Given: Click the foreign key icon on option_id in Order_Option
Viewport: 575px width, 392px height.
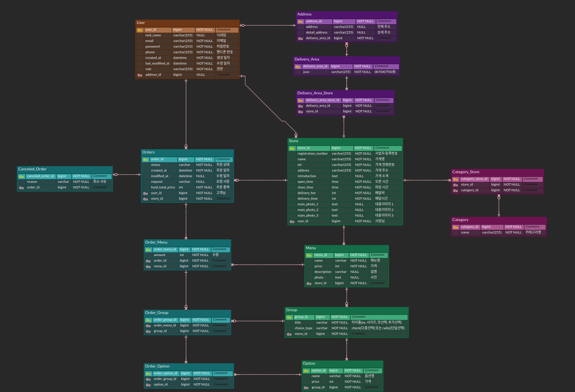Looking at the screenshot, I should coord(149,384).
